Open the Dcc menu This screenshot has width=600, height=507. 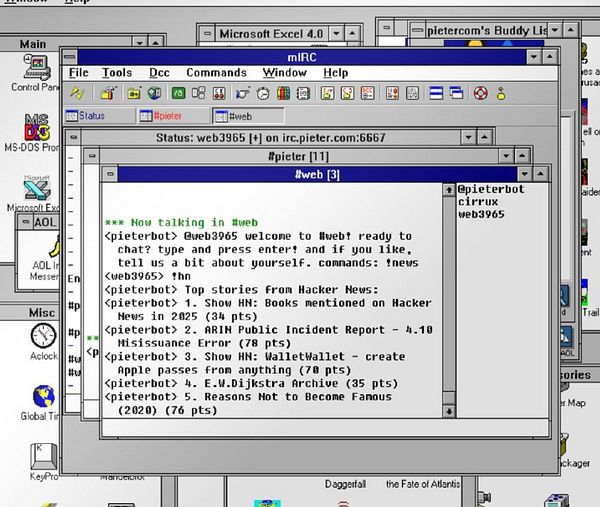(159, 73)
